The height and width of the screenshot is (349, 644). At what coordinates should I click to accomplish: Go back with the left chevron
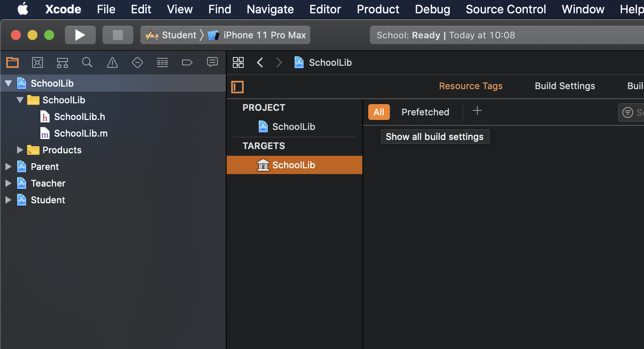point(260,62)
